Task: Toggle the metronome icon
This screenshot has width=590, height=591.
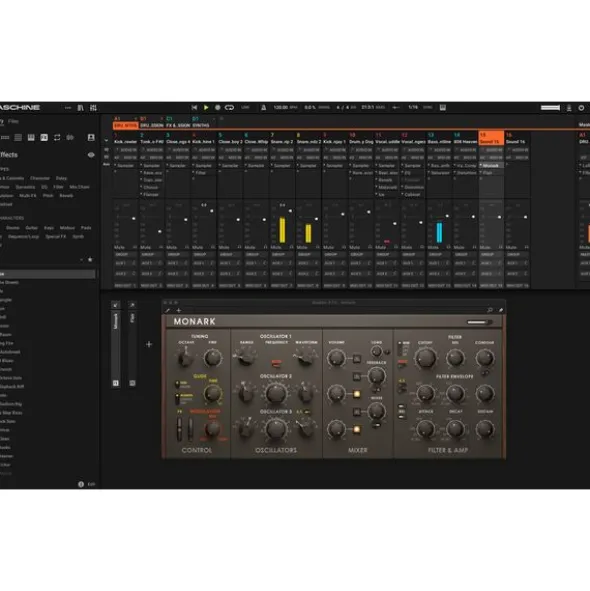Action: 264,107
